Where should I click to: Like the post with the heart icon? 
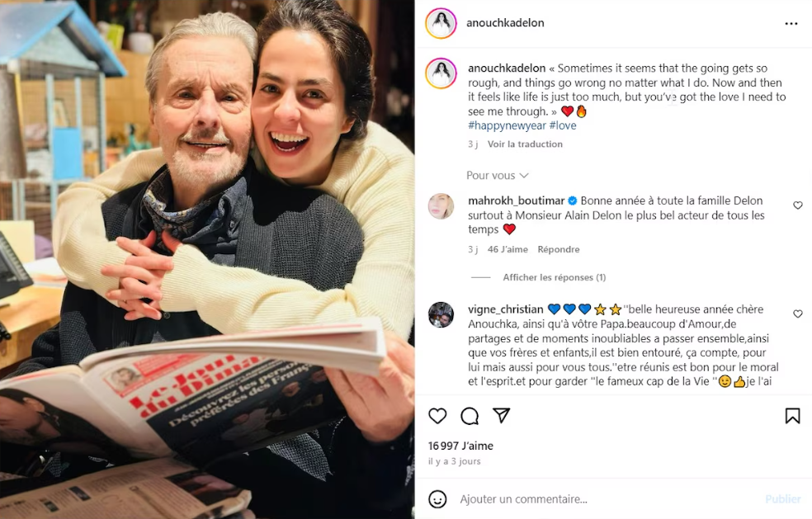437,416
